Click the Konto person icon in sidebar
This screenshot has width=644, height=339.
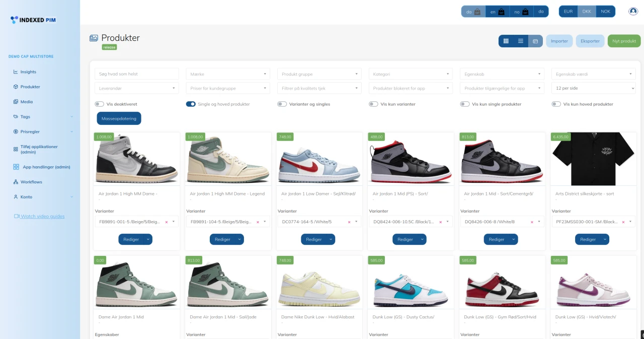16,197
